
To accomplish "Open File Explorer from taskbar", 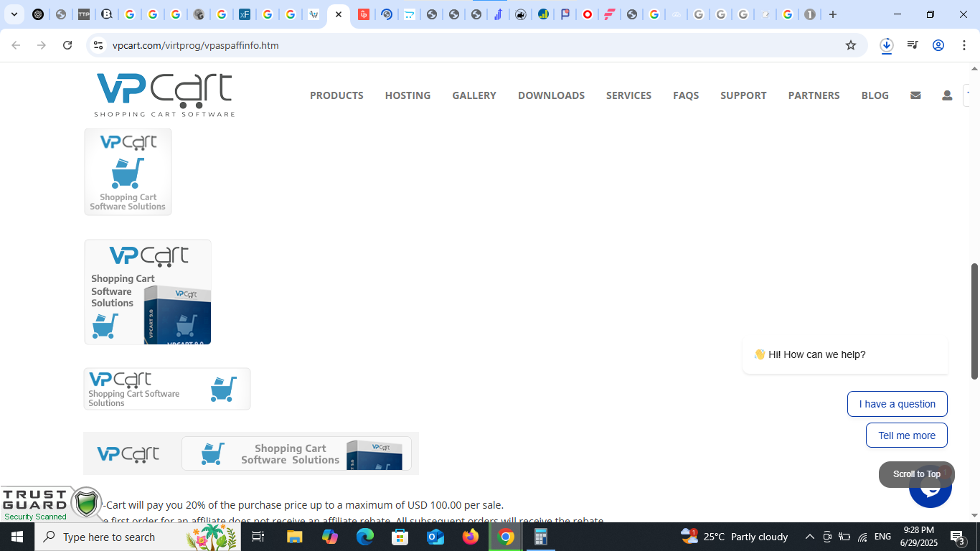I will [295, 537].
